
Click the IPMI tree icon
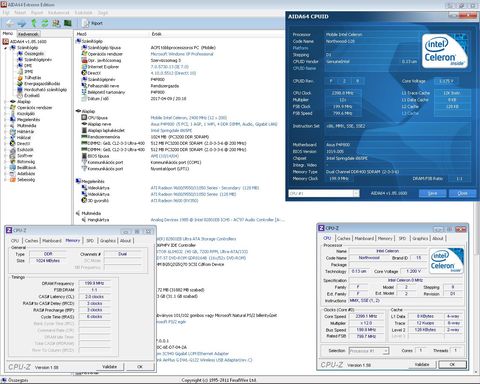(20, 72)
